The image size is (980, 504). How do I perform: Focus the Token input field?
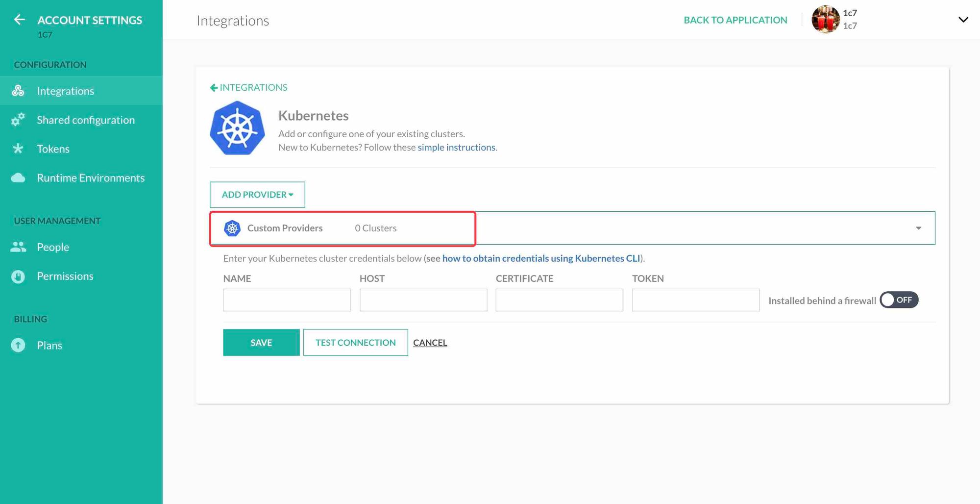(695, 300)
